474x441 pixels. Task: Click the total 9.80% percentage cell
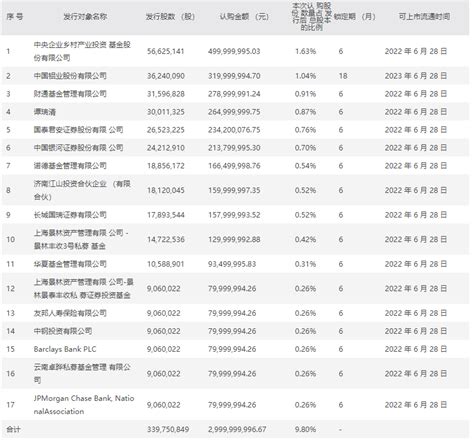305,429
